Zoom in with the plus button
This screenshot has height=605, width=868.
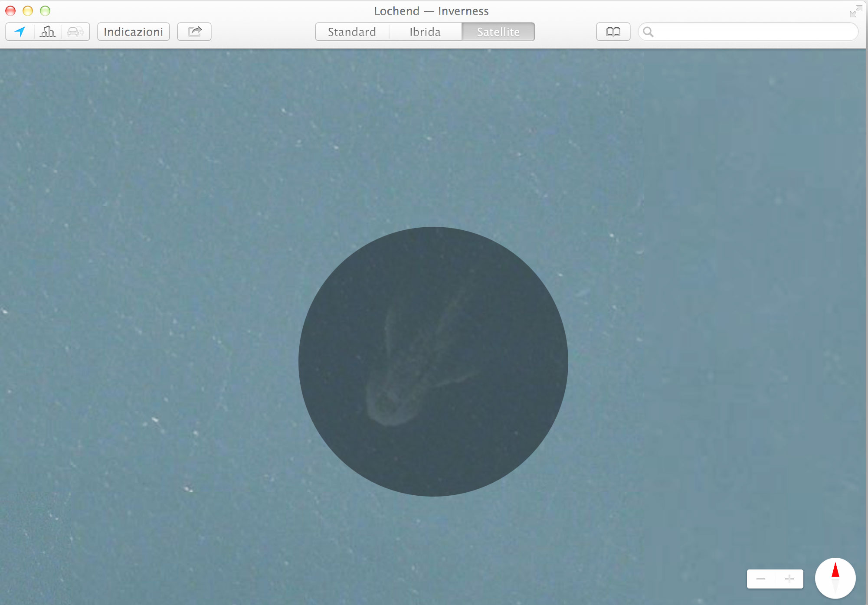[x=789, y=579]
